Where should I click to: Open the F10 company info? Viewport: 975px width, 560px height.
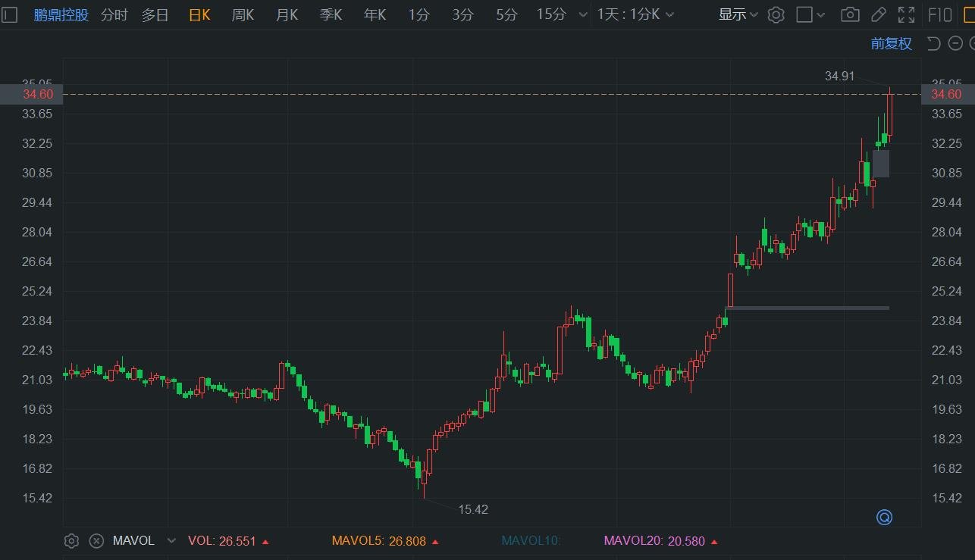[940, 14]
